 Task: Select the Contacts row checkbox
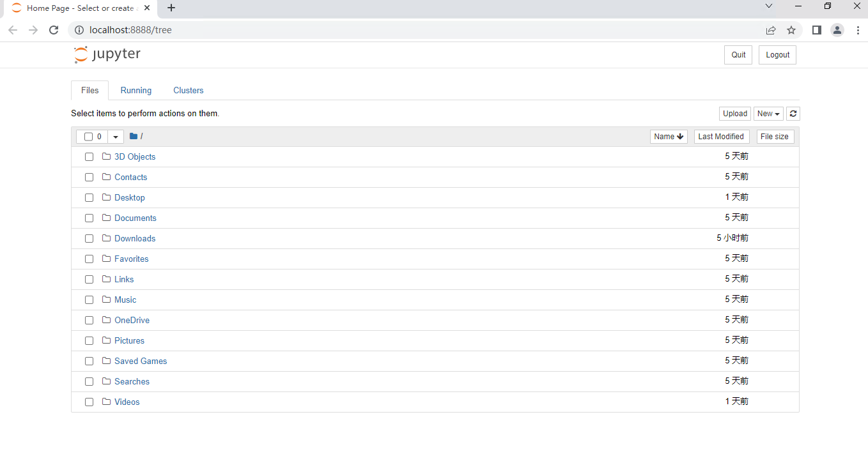(x=89, y=178)
